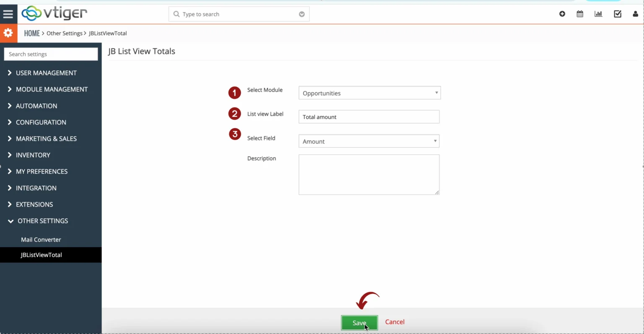Open the Opportunities module dropdown
The width and height of the screenshot is (644, 334).
tap(369, 93)
